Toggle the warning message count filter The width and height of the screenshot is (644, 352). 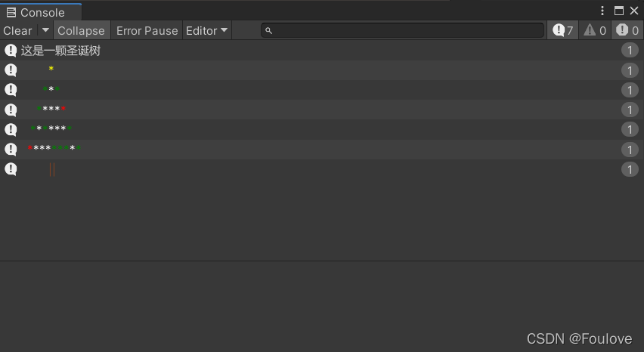[595, 30]
